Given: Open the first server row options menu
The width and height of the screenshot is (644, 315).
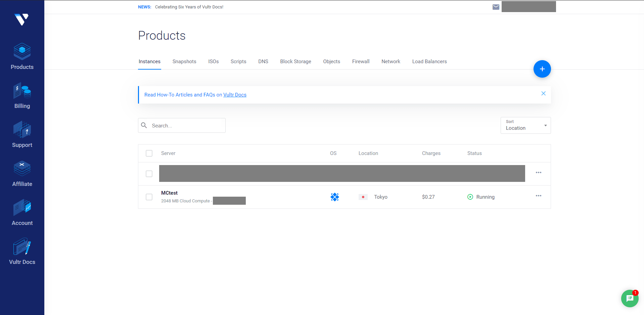Looking at the screenshot, I should click(x=538, y=172).
